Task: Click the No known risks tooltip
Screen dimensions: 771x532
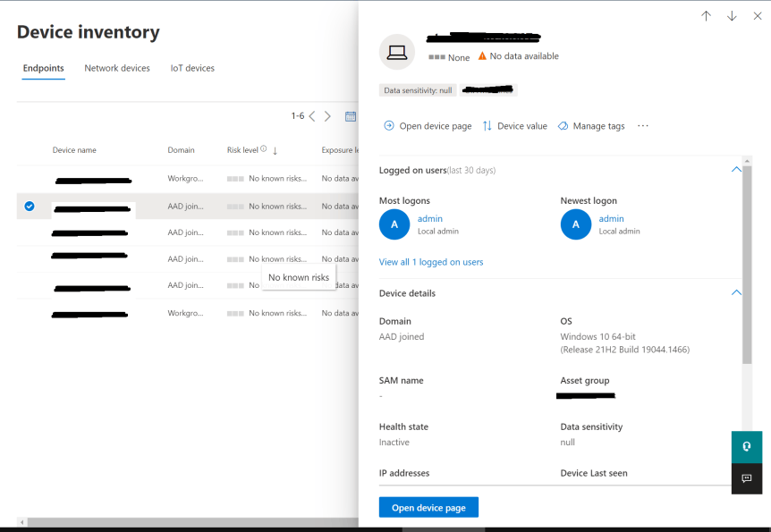Action: pyautogui.click(x=299, y=277)
